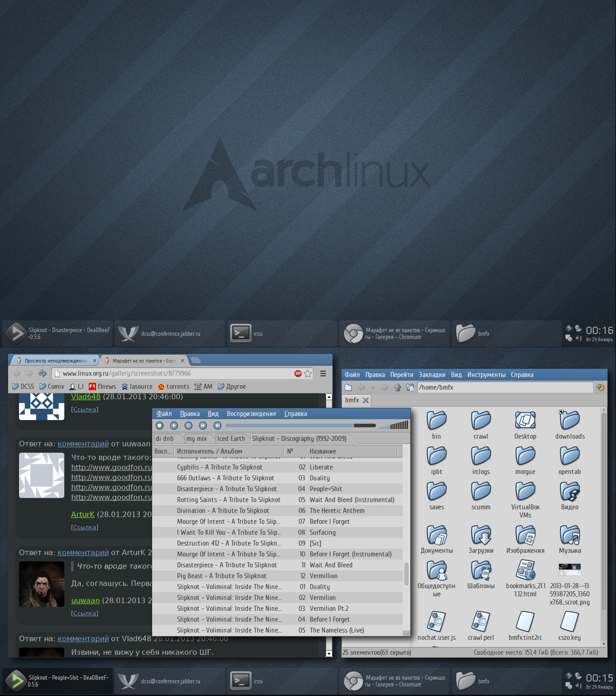Open the DCSS bookmarks folder
The width and height of the screenshot is (616, 696).
pos(23,387)
